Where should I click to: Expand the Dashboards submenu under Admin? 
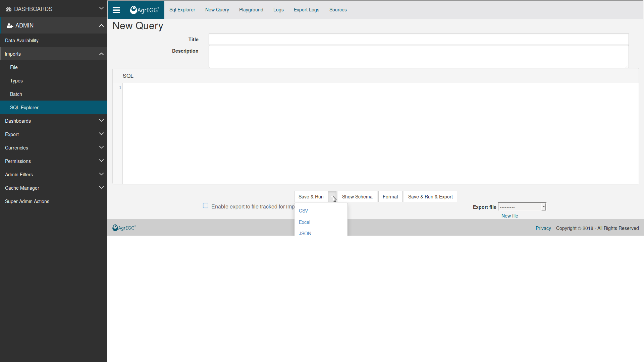coord(101,121)
